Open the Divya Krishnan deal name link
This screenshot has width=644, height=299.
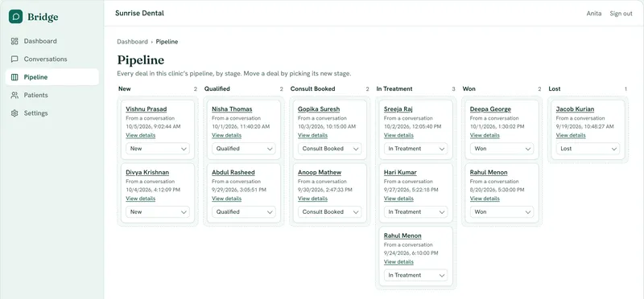coord(147,172)
